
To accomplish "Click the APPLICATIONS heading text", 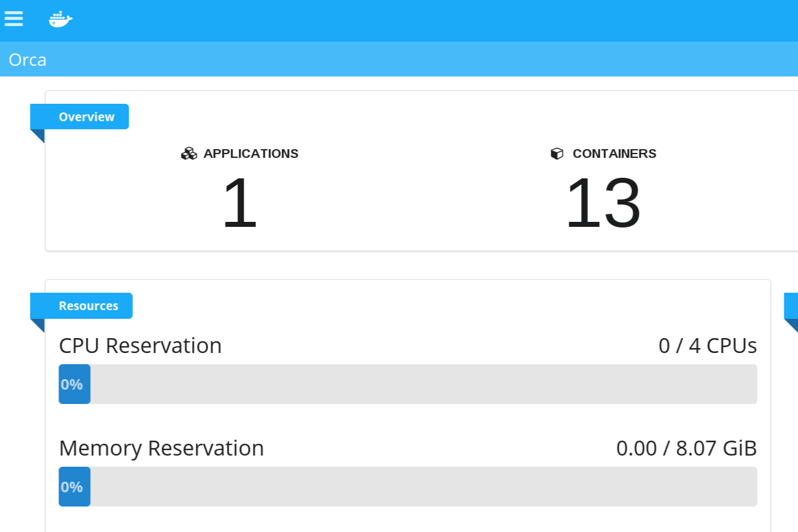I will pyautogui.click(x=250, y=154).
